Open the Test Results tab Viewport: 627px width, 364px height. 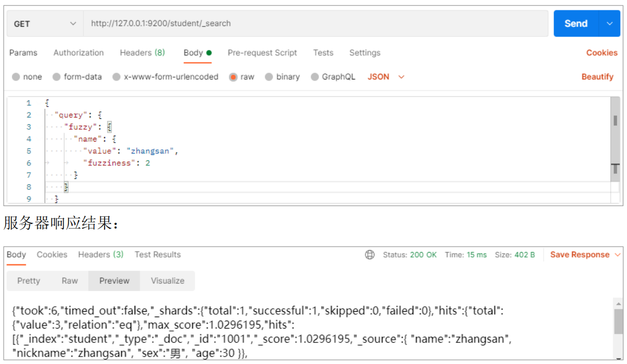pyautogui.click(x=157, y=255)
